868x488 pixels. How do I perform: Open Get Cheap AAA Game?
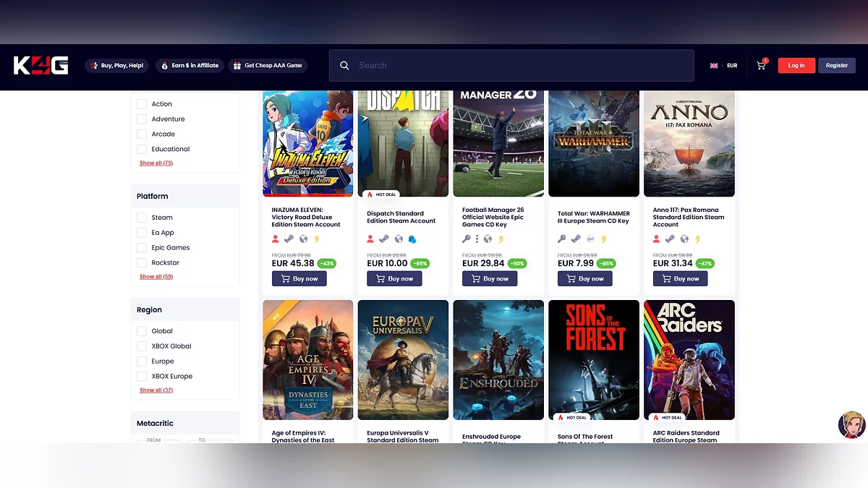[268, 65]
